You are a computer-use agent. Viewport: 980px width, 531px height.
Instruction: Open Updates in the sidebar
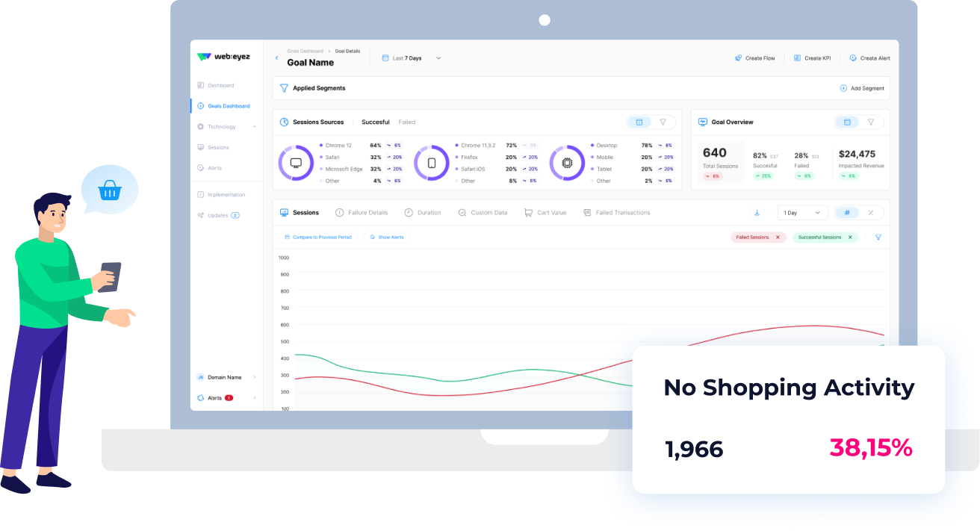pos(218,215)
